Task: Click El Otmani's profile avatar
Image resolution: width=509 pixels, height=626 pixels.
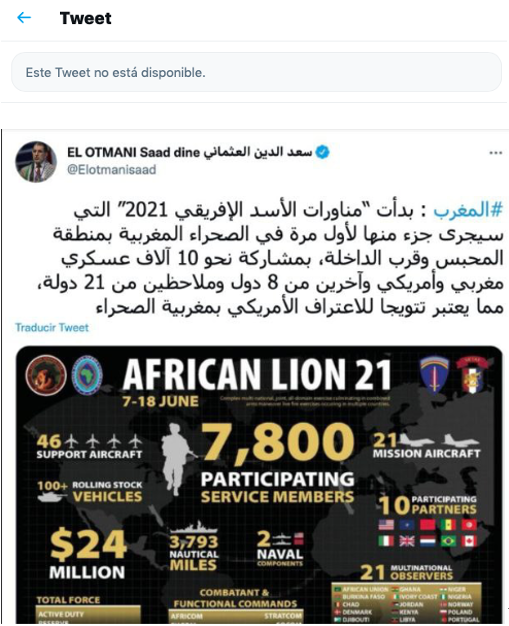Action: click(x=36, y=162)
